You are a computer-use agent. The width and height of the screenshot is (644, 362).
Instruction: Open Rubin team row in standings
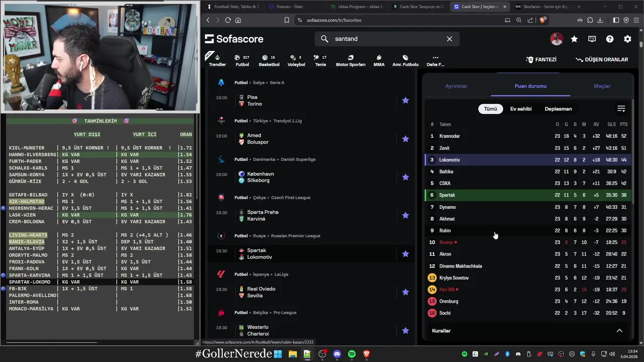528,231
